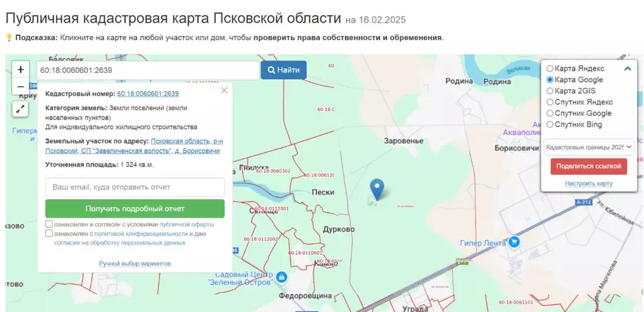Click the Дурково village label
This screenshot has width=644, height=312.
pyautogui.click(x=339, y=230)
